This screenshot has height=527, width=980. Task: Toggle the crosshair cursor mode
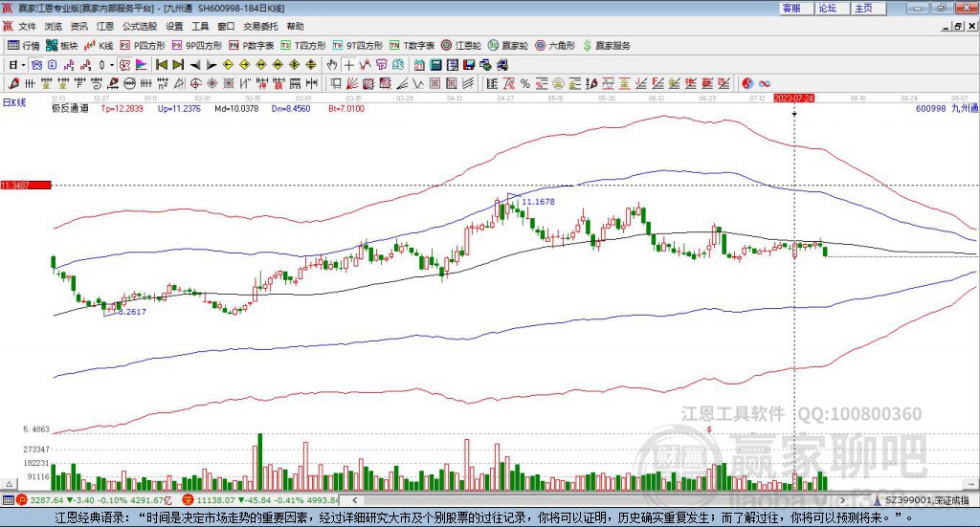(x=349, y=65)
